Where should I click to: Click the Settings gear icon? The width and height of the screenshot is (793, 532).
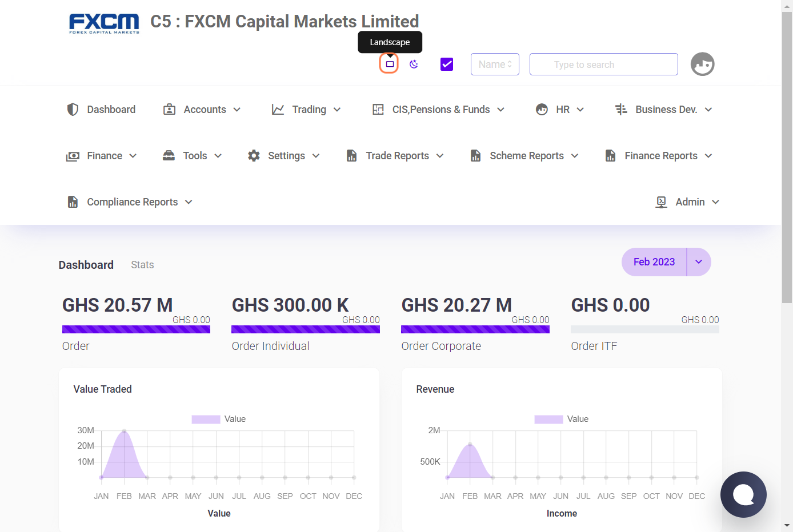pos(254,155)
